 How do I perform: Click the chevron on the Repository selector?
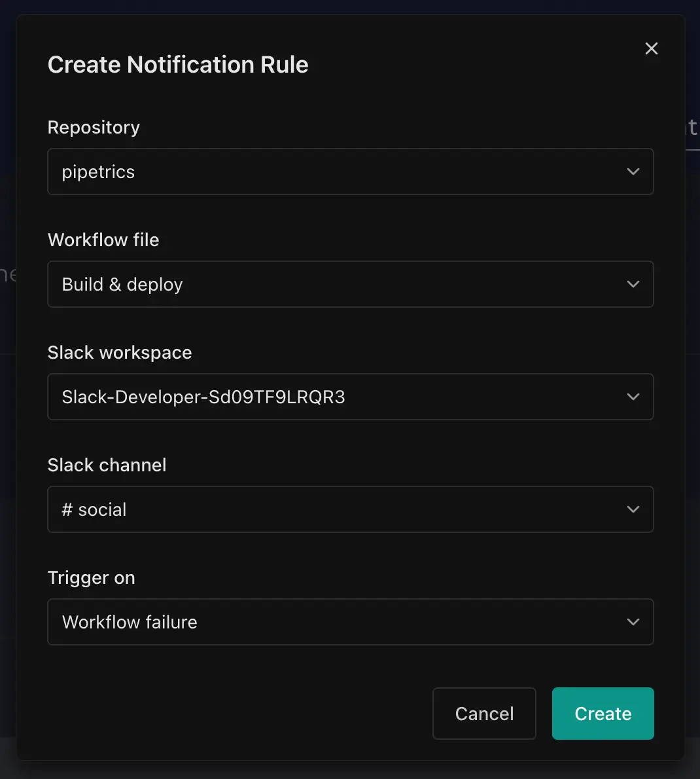pyautogui.click(x=633, y=172)
